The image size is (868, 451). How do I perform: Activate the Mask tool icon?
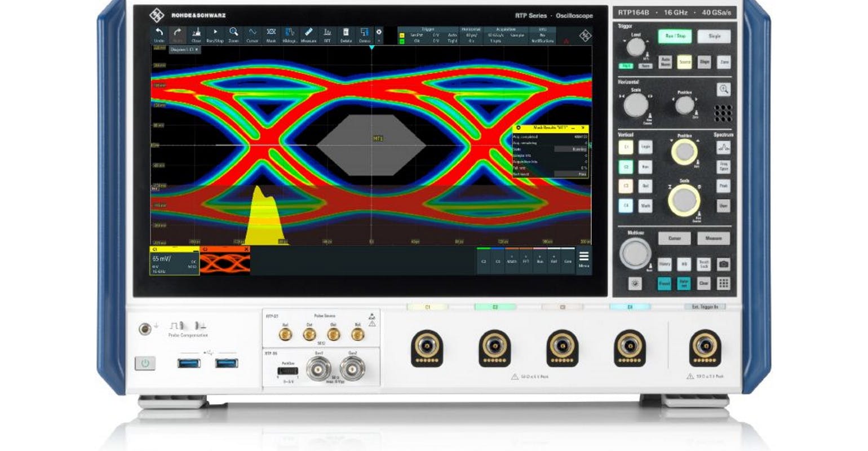click(x=272, y=36)
